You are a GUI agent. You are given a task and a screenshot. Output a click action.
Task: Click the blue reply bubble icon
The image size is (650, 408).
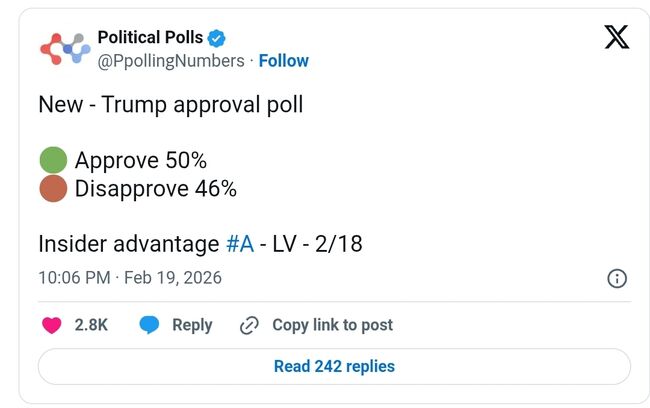(x=149, y=325)
